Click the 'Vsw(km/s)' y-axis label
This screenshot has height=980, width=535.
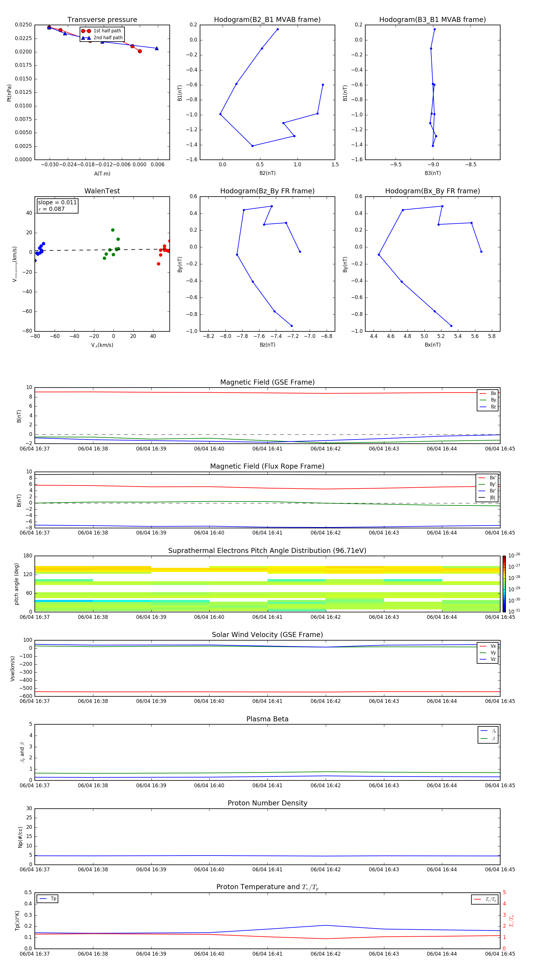point(12,668)
